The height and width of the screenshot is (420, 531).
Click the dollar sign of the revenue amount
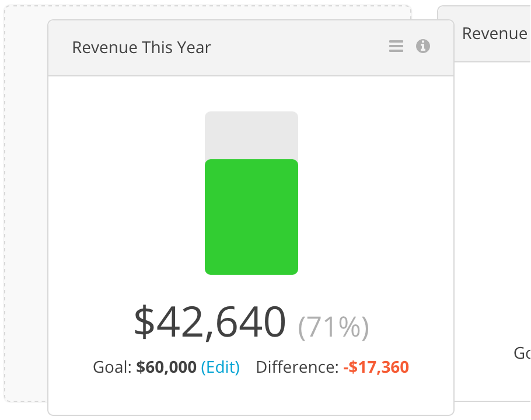click(145, 321)
